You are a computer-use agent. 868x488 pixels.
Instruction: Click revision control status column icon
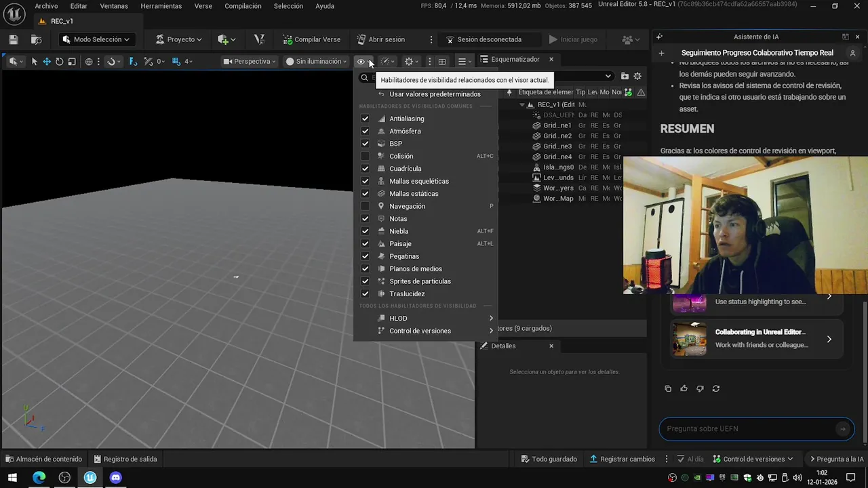point(629,92)
